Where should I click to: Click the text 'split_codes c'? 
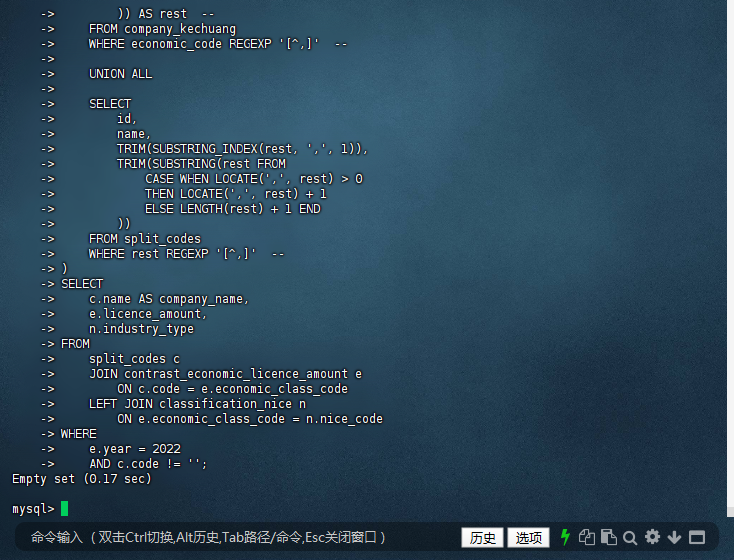[x=134, y=359]
